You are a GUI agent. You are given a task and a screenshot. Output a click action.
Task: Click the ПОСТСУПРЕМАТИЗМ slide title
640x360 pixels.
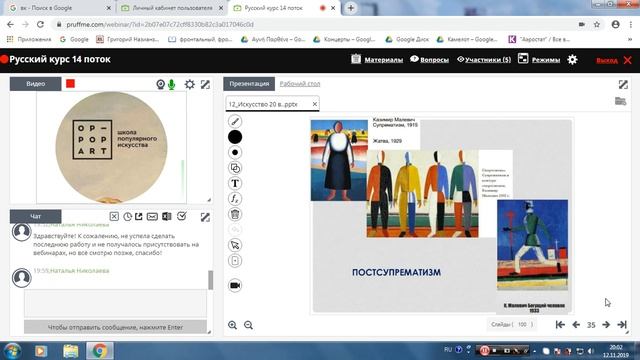click(396, 272)
